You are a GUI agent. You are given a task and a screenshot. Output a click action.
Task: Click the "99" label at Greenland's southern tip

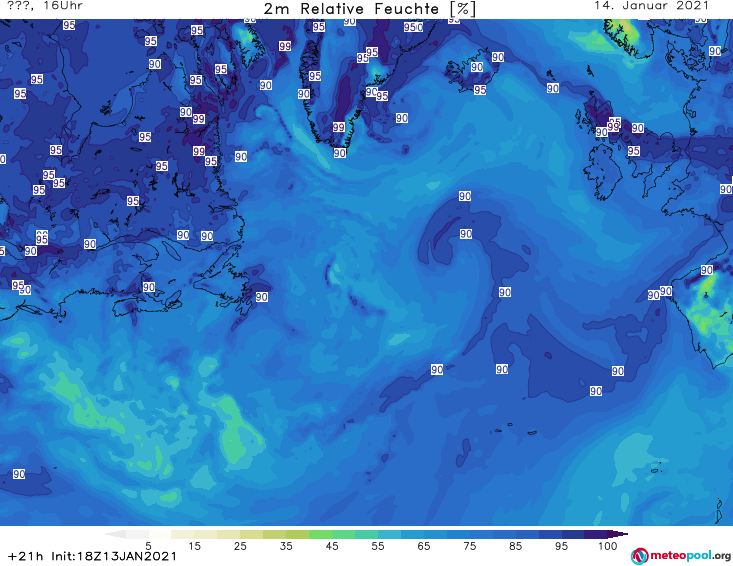[339, 127]
